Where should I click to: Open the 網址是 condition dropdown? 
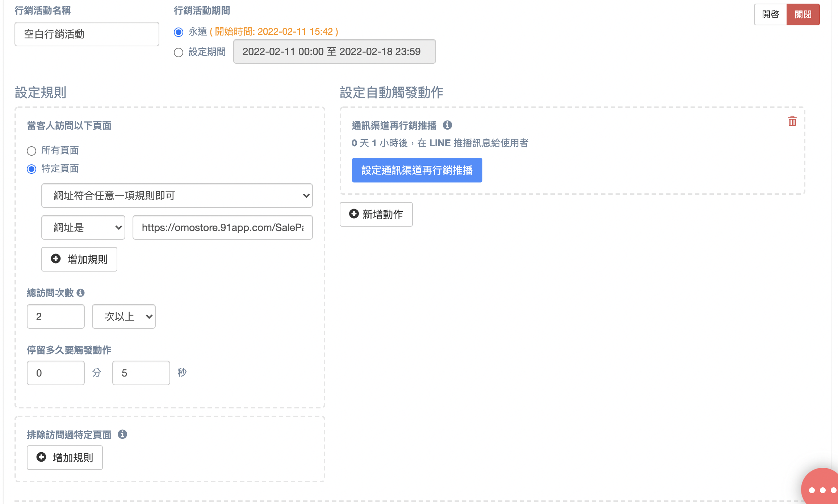point(83,227)
